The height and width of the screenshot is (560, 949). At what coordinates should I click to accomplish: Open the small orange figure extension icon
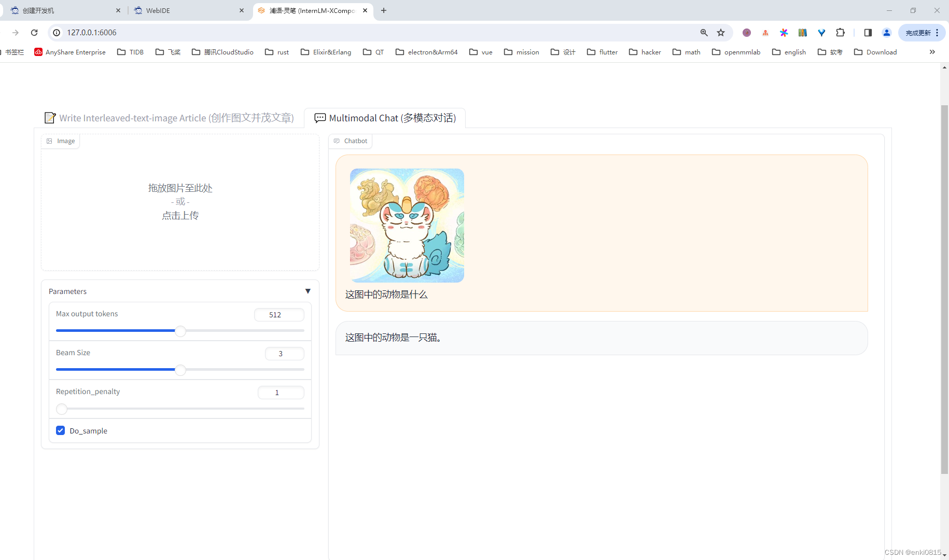pyautogui.click(x=765, y=33)
